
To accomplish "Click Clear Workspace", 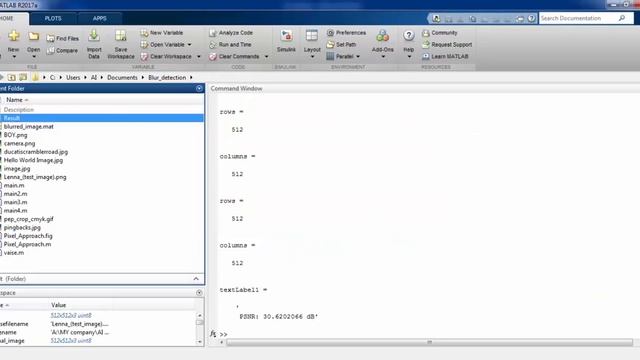I will click(x=166, y=56).
